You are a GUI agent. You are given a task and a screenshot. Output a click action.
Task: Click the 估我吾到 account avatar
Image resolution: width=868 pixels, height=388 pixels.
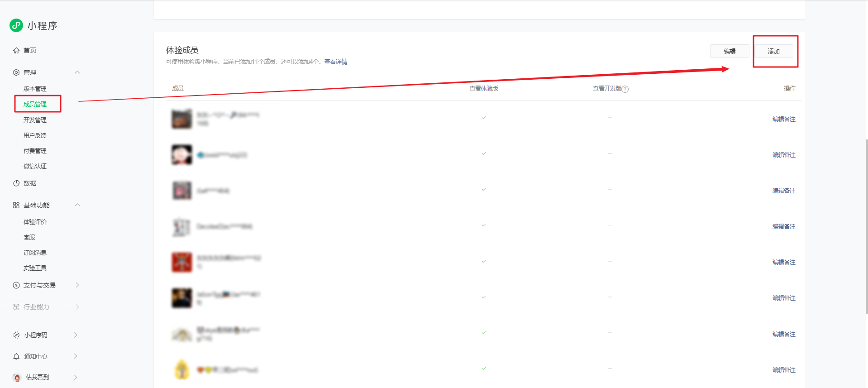pyautogui.click(x=17, y=377)
